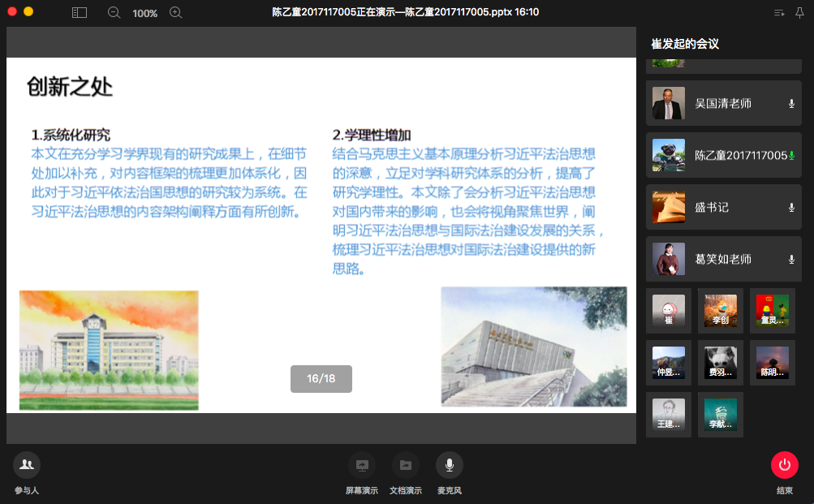Click the 16/18 page indicator

tap(321, 379)
